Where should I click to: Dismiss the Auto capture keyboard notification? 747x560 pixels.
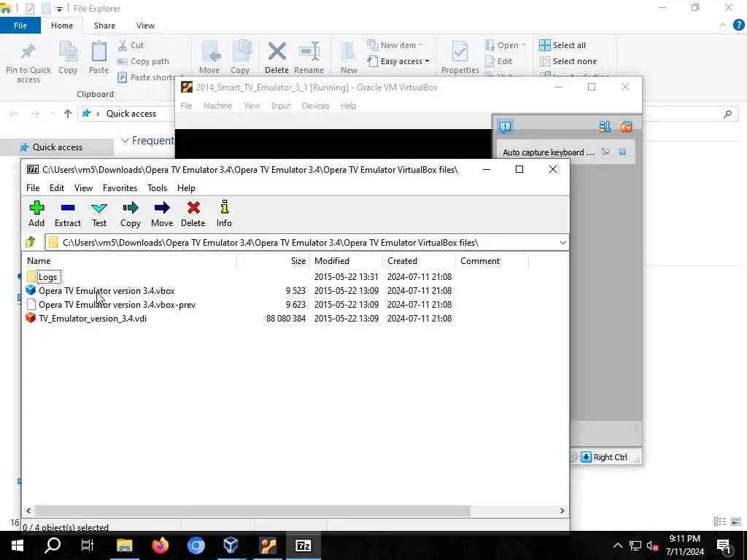pyautogui.click(x=622, y=152)
